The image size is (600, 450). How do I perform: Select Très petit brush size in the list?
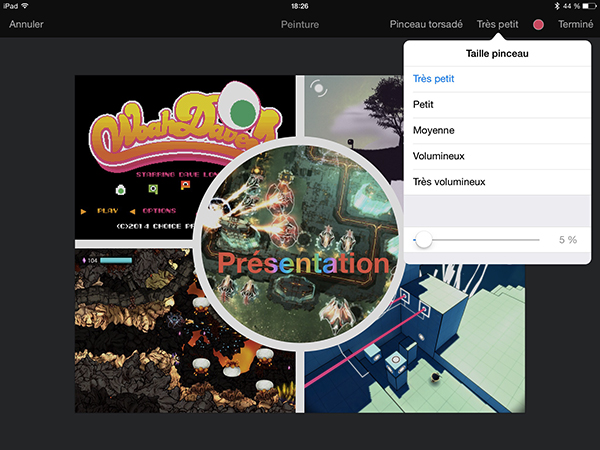point(497,79)
